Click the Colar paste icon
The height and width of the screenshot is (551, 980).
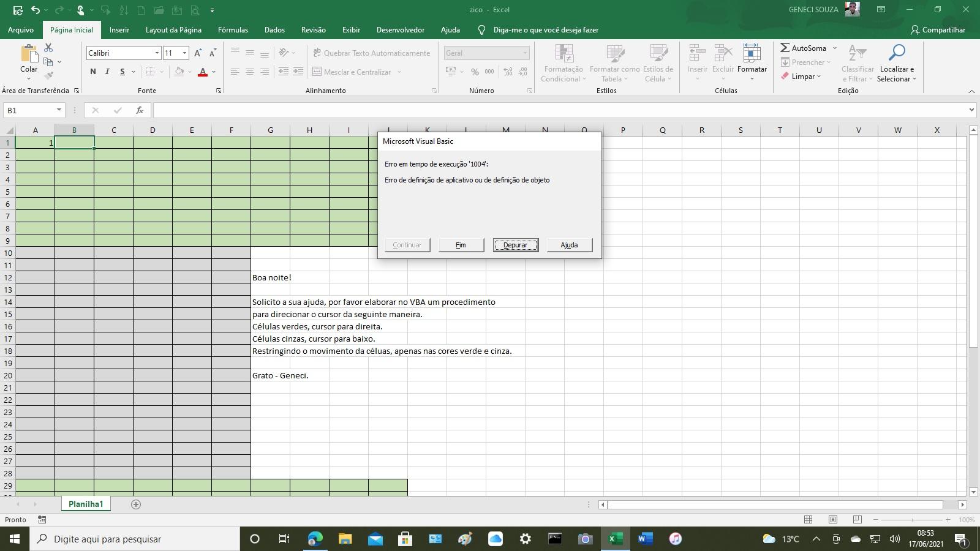[29, 53]
